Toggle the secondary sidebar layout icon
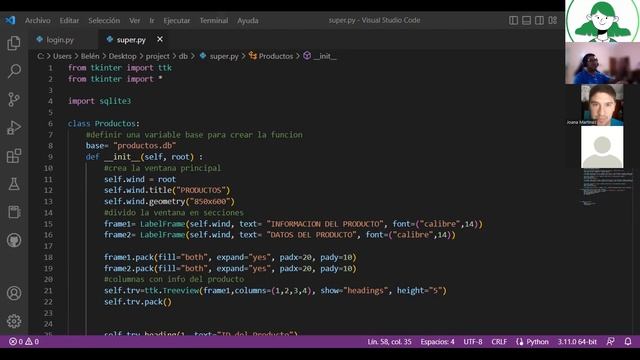 540,20
